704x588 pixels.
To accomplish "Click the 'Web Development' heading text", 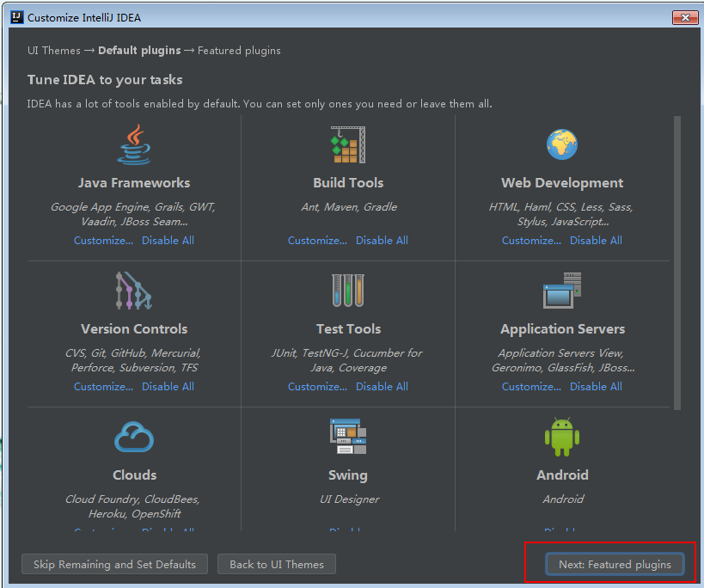I will tap(562, 183).
